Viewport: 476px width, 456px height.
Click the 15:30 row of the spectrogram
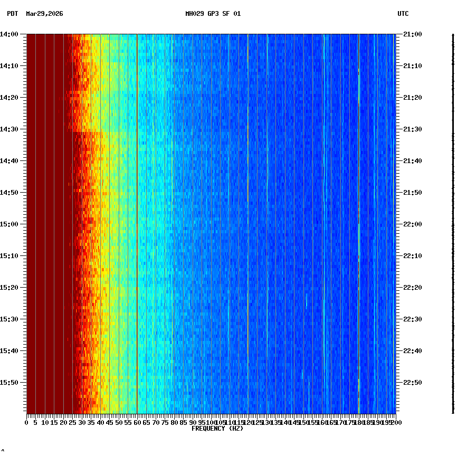211,318
